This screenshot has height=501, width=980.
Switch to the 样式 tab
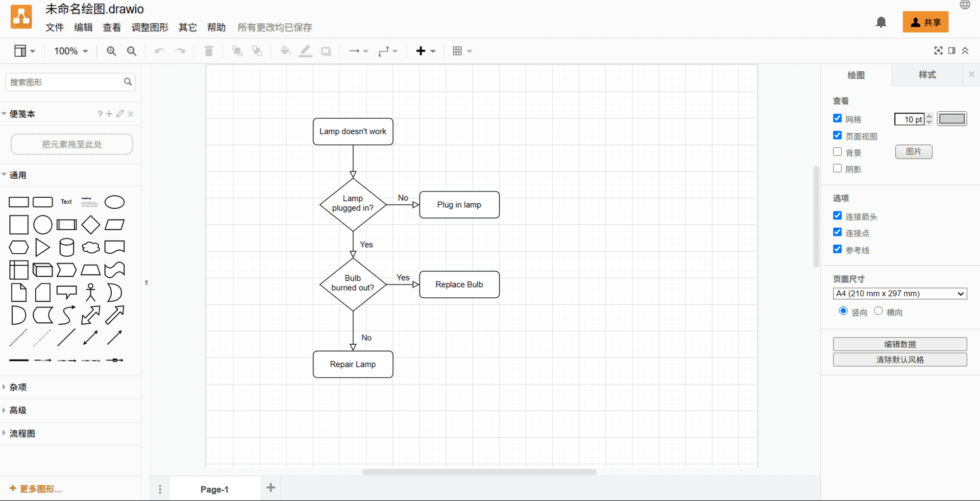click(927, 75)
